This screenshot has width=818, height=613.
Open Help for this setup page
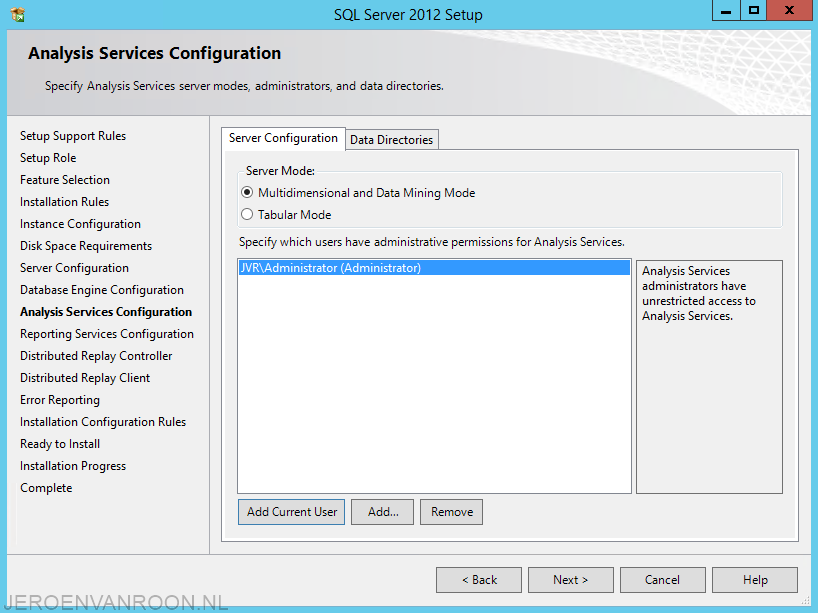click(755, 580)
